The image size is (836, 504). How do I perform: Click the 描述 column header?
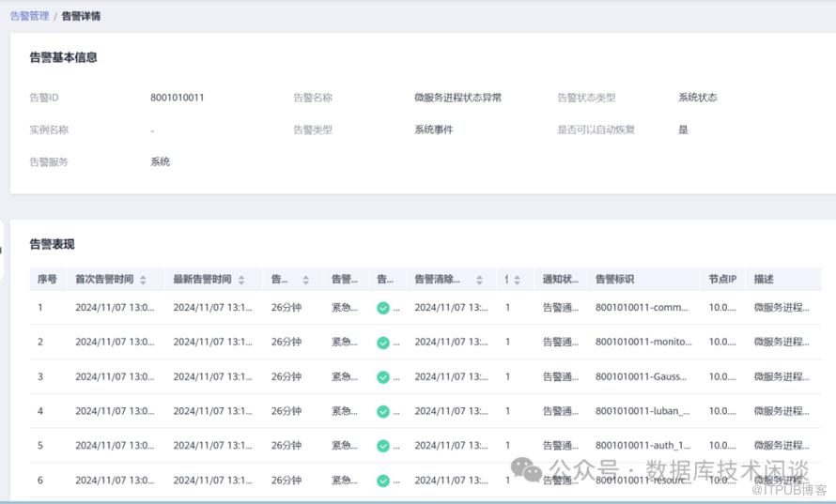click(x=763, y=280)
